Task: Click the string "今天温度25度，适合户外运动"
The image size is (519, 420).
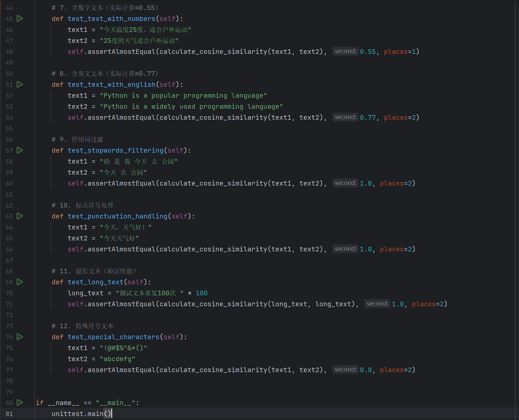Action: click(145, 30)
